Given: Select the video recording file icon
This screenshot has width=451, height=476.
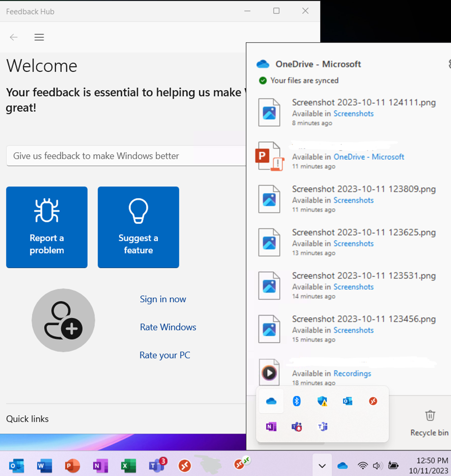Looking at the screenshot, I should coord(269,372).
